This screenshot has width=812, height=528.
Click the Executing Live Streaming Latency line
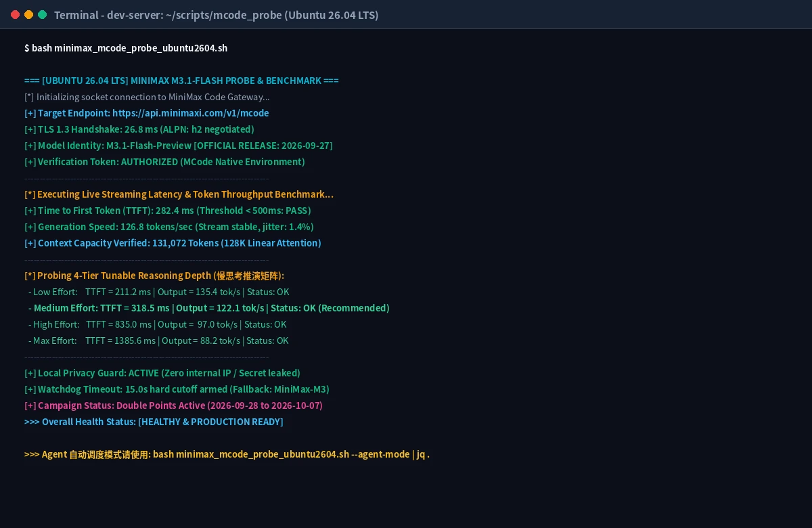tap(179, 194)
